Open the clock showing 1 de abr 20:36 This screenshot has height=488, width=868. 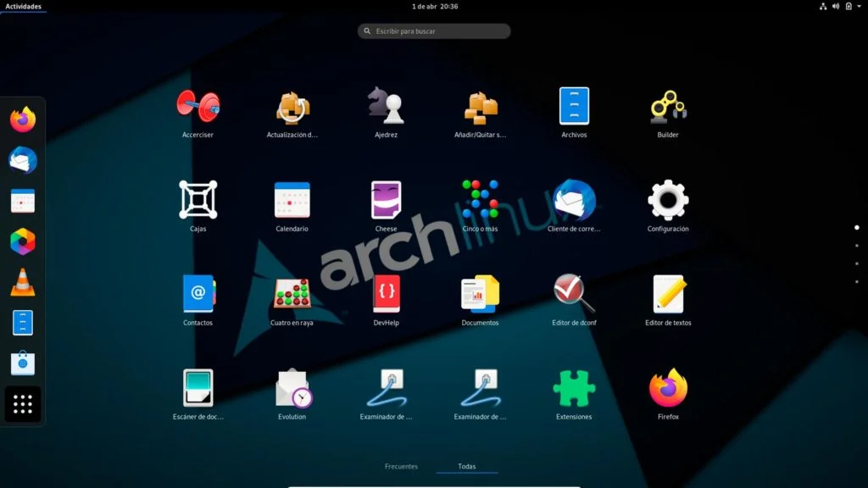[x=435, y=7]
